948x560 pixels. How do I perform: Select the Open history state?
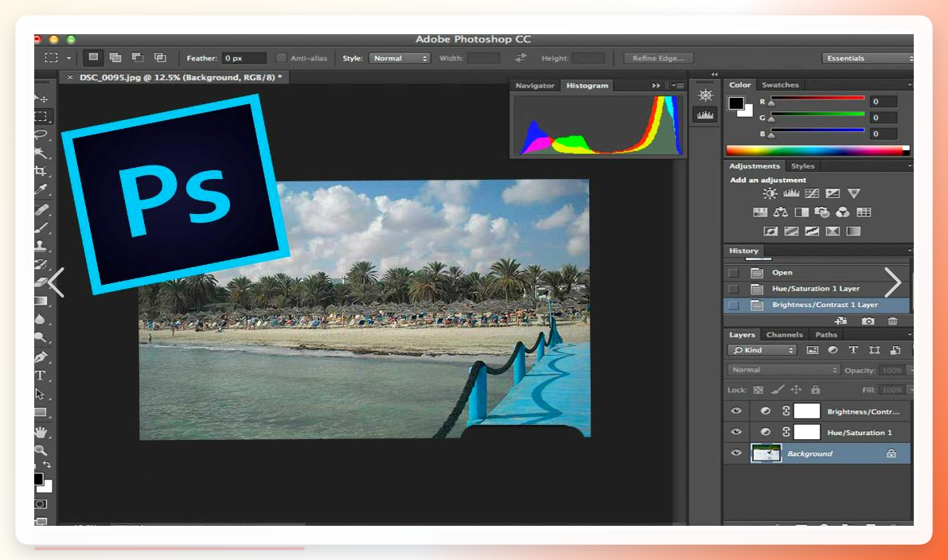click(816, 273)
